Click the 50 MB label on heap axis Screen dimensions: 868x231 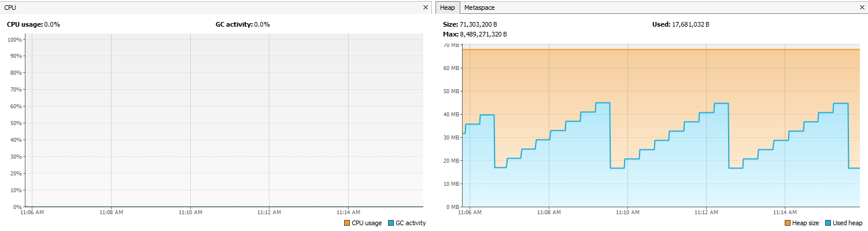click(x=451, y=91)
